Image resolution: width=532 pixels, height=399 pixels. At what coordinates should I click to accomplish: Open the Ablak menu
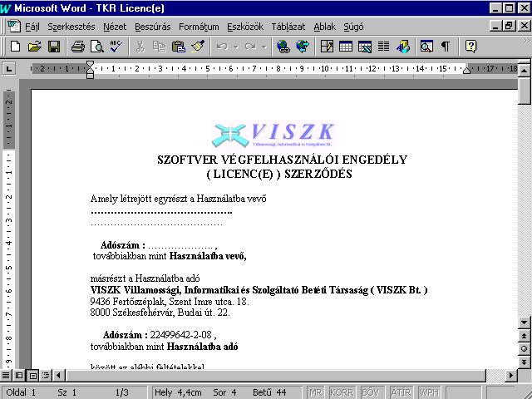click(324, 27)
